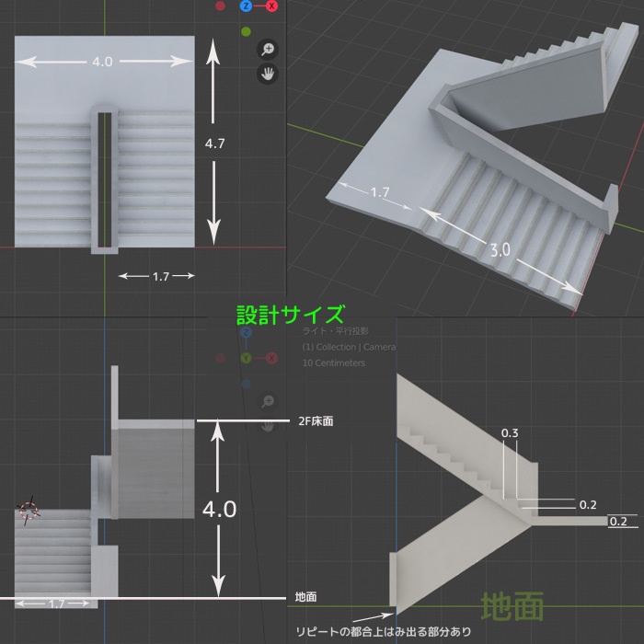Screen dimensions: 644x644
Task: Click the green Y axis dot in top viewport
Action: click(246, 31)
